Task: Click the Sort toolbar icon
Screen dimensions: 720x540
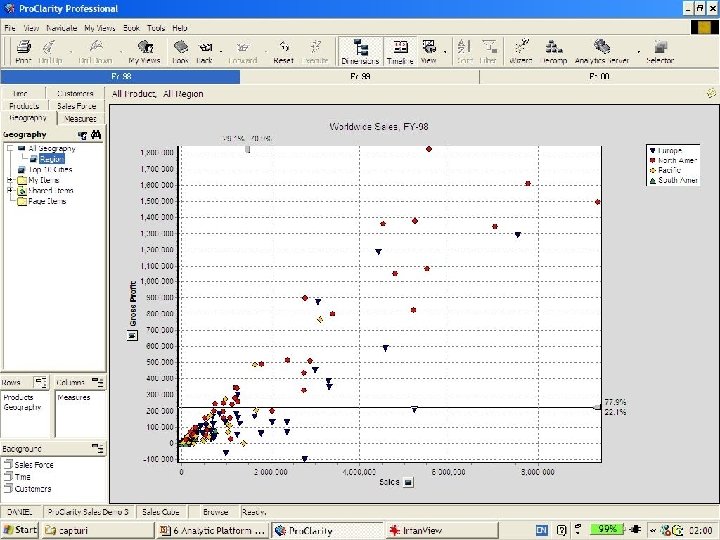Action: pos(464,51)
